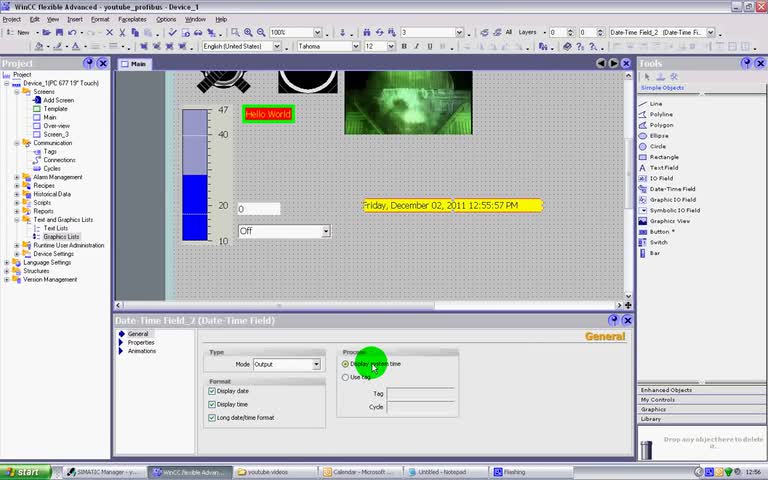Click the IO field showing 0
Viewport: 768px width, 480px height.
[259, 209]
